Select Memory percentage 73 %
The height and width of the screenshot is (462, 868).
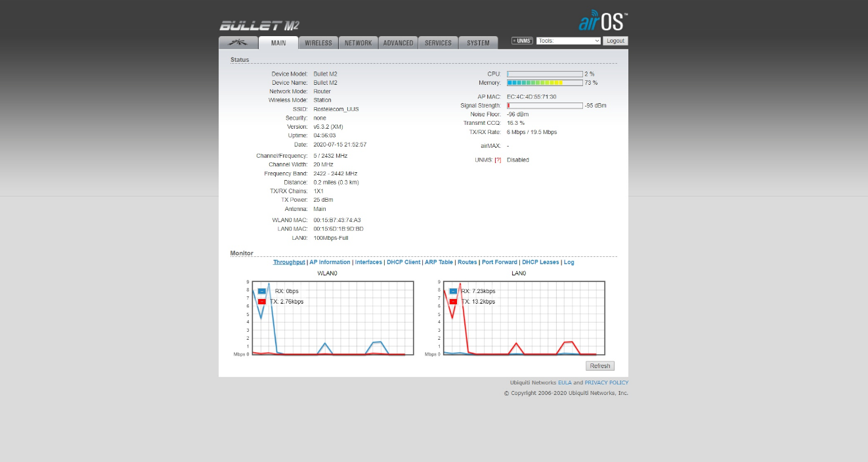pos(592,83)
